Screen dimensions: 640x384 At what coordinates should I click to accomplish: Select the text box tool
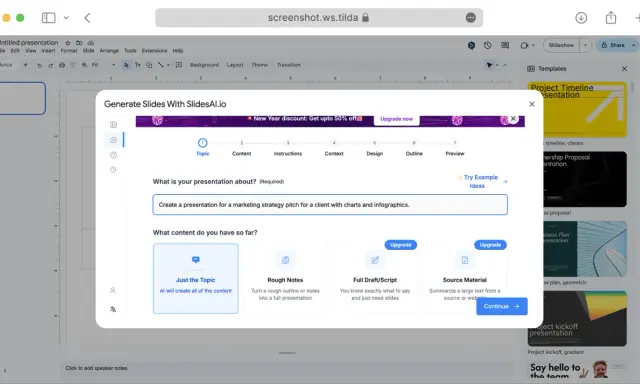[138, 65]
